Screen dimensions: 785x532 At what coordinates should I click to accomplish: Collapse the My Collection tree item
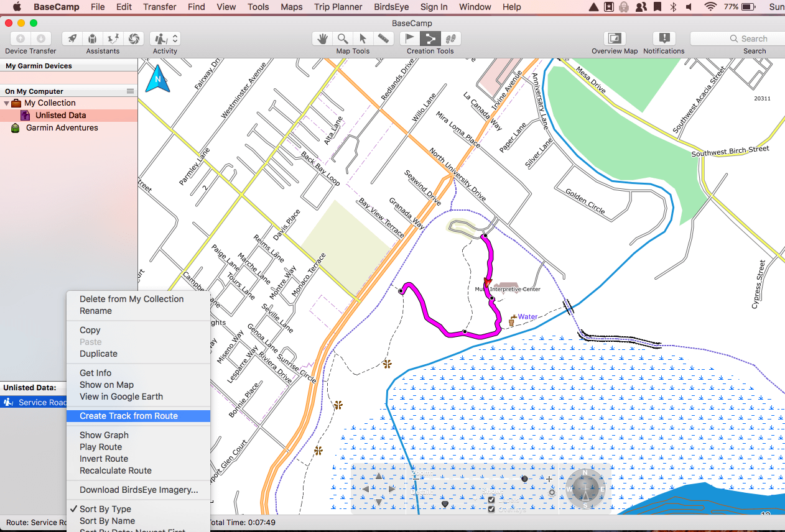point(6,103)
